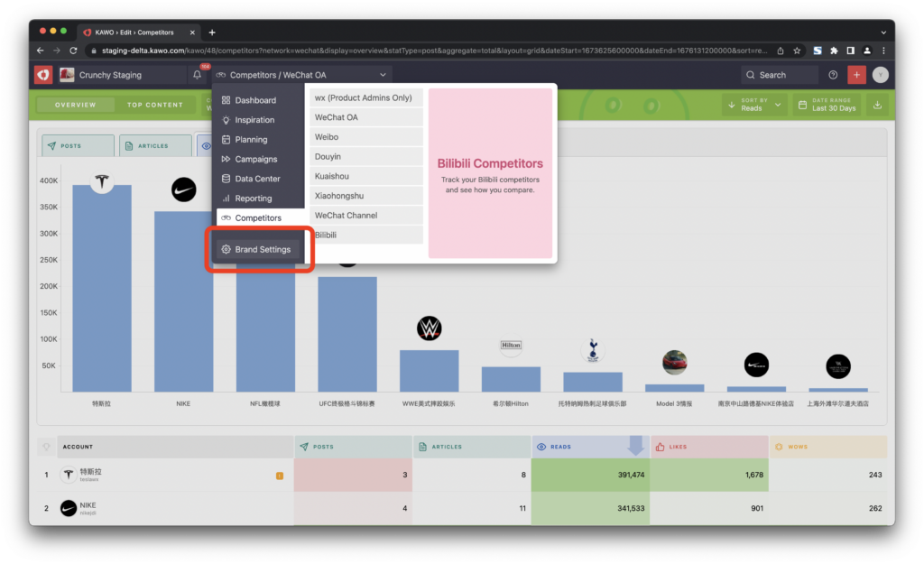
Task: Click the WWE logo on the chart
Action: click(429, 328)
